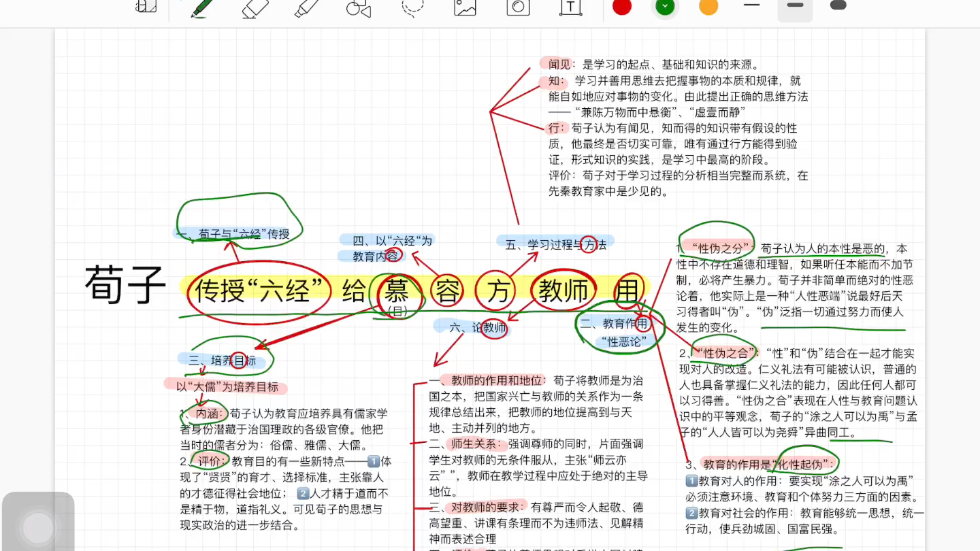Select the Shapes tool

pos(359,7)
